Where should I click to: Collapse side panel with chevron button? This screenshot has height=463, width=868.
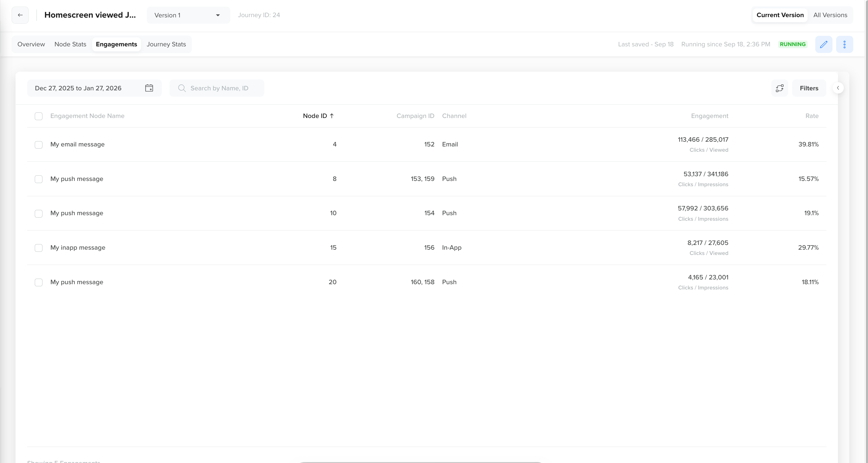click(838, 88)
